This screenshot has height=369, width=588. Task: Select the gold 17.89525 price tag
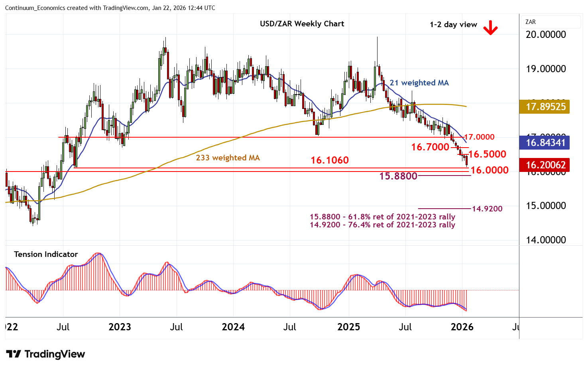(x=545, y=107)
